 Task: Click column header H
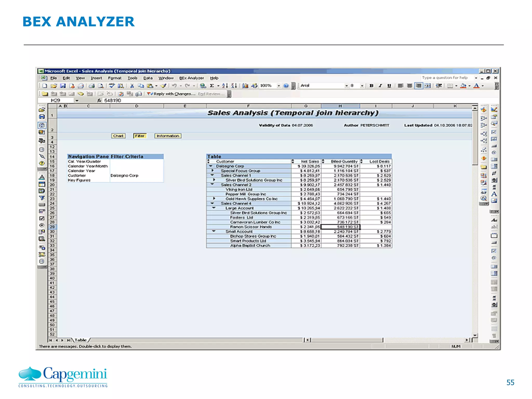click(x=340, y=106)
